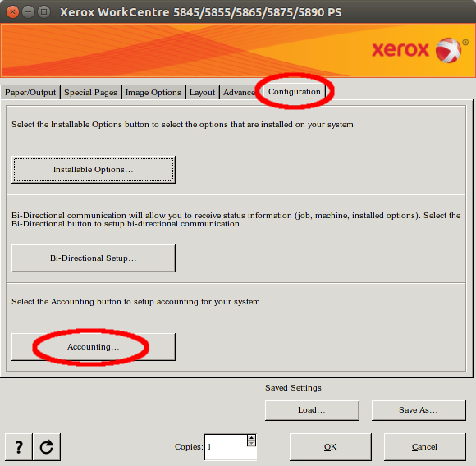Screen dimensions: 476x466
Task: Maximize the Xerox driver window
Action: click(44, 12)
